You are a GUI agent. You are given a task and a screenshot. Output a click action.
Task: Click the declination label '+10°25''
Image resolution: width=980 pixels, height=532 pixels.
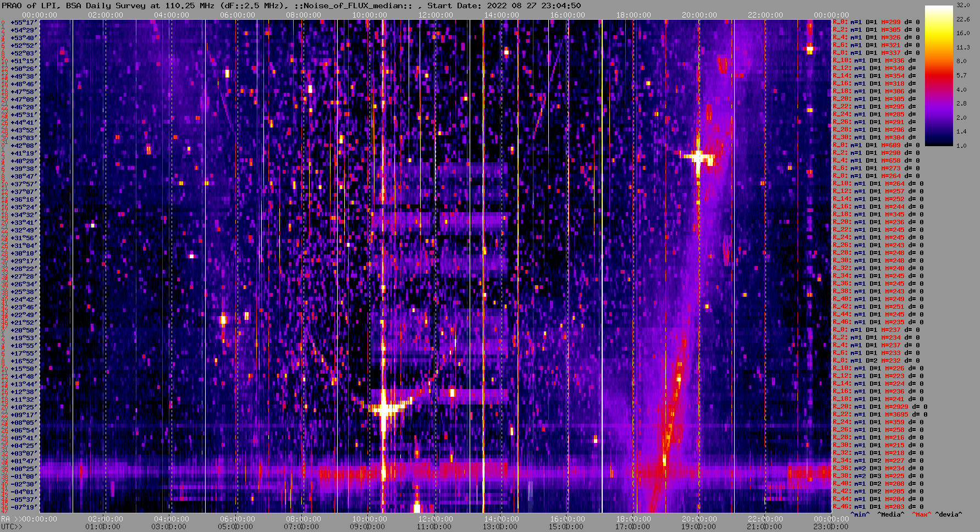pos(24,407)
